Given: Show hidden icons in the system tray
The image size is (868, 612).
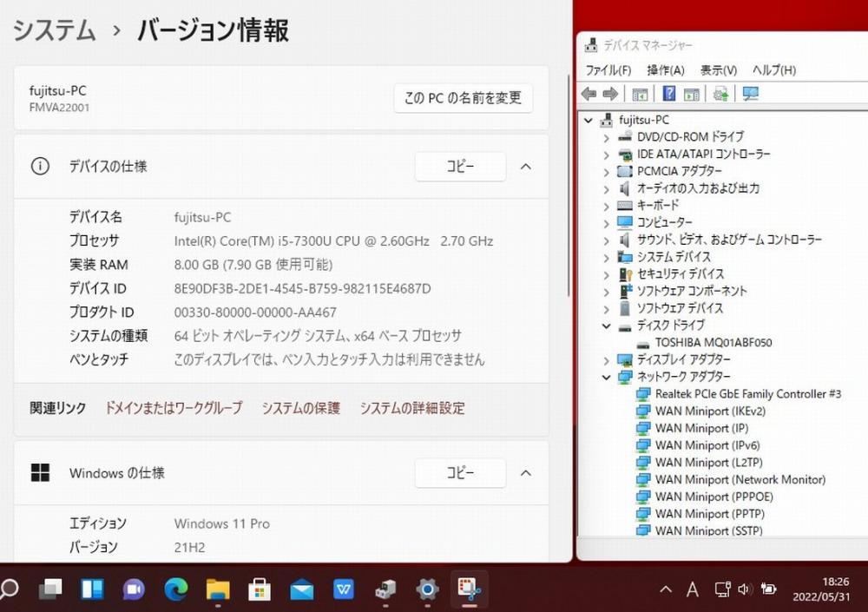Looking at the screenshot, I should [x=666, y=589].
